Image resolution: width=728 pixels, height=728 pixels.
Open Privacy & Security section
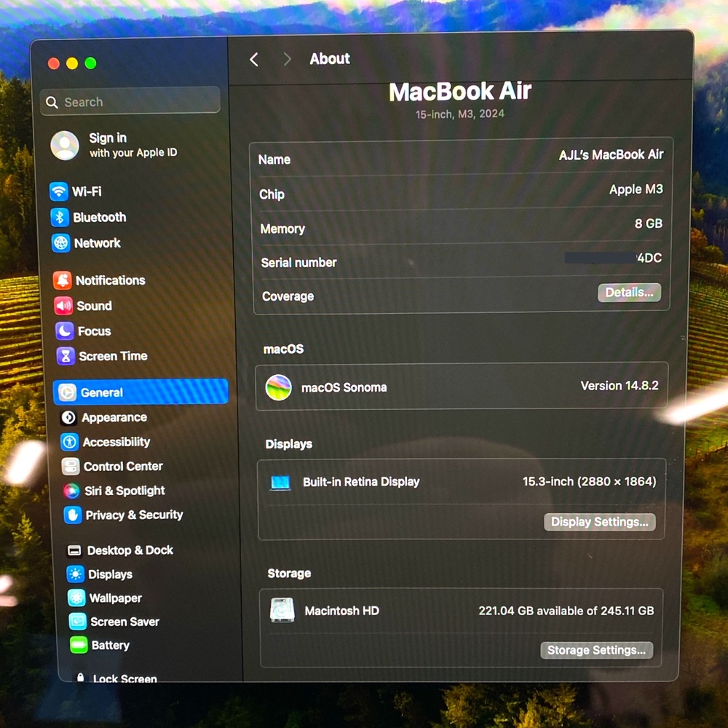(x=133, y=515)
